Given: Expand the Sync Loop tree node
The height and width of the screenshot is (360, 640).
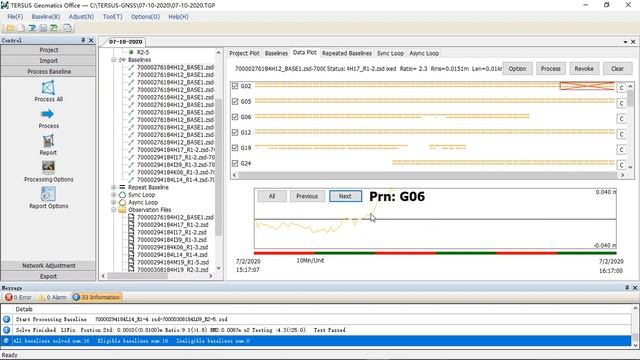Looking at the screenshot, I should (113, 195).
